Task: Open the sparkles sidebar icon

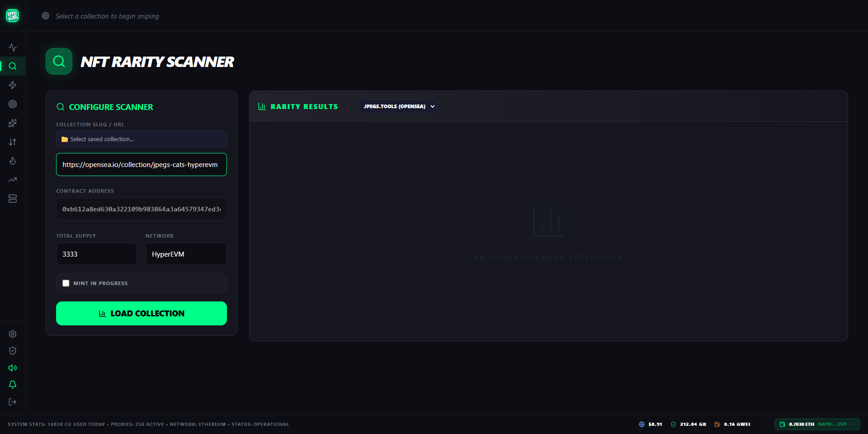Action: pyautogui.click(x=13, y=123)
